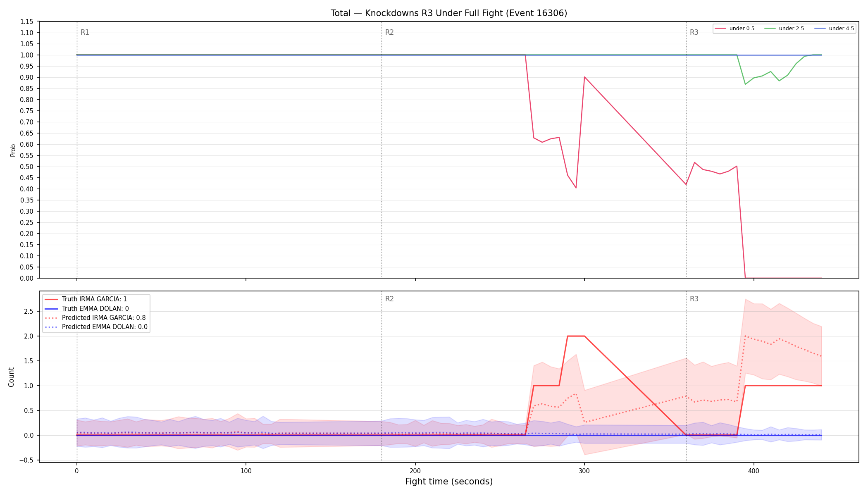Click the −0.5 tick on Count axis
This screenshot has width=868, height=496.
pos(26,460)
